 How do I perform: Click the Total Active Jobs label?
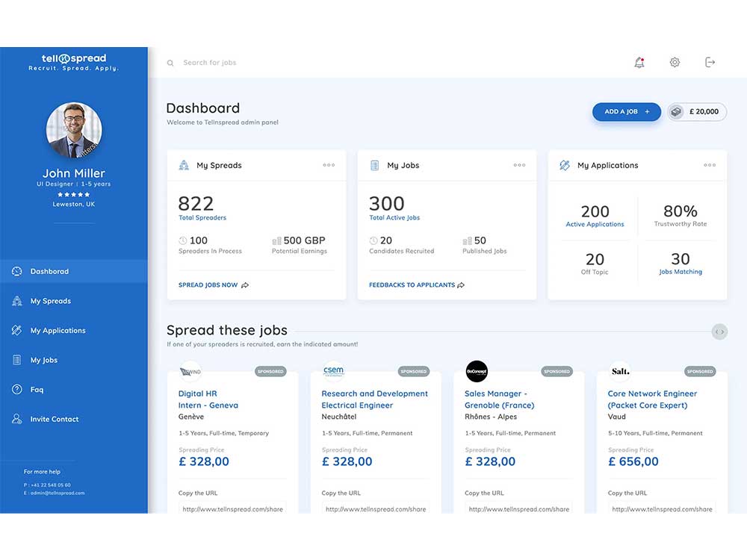[x=394, y=217]
